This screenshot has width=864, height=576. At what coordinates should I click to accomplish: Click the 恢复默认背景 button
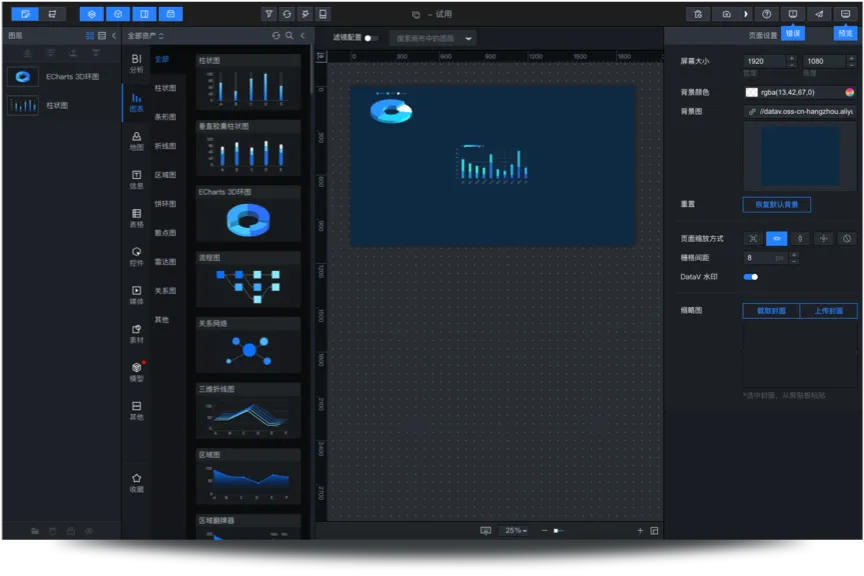[x=776, y=204]
